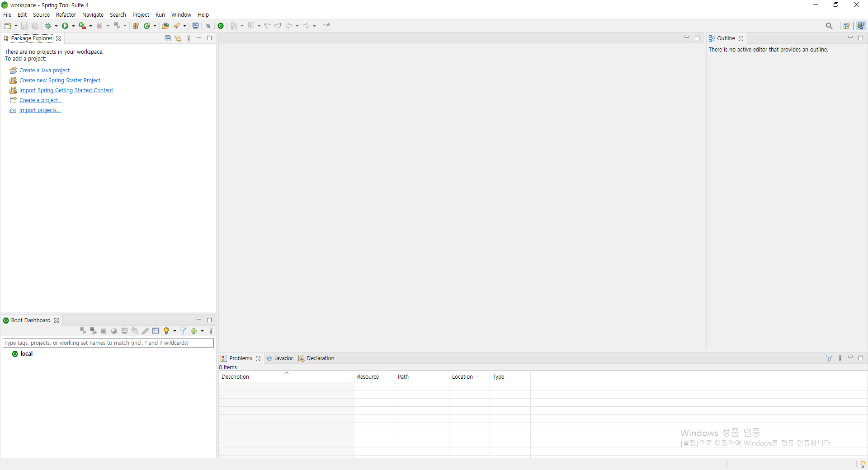The width and height of the screenshot is (868, 470).
Task: Click Create a Java project link
Action: tap(44, 70)
